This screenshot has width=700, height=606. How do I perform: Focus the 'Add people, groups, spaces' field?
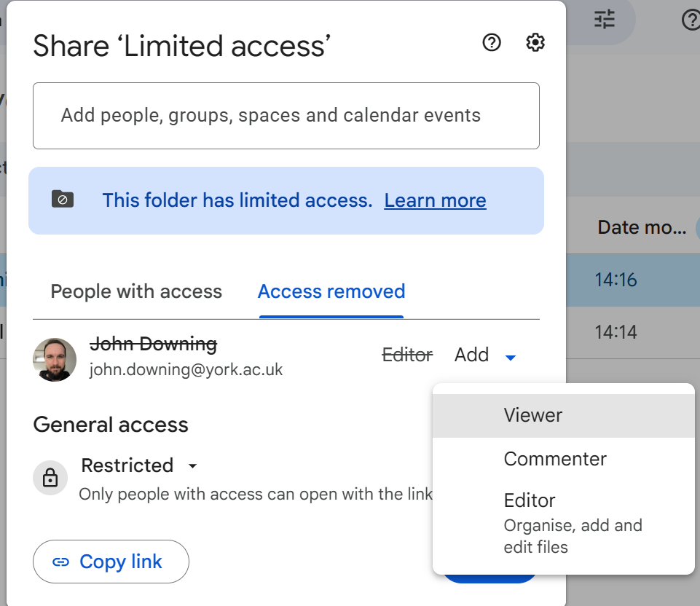[286, 116]
